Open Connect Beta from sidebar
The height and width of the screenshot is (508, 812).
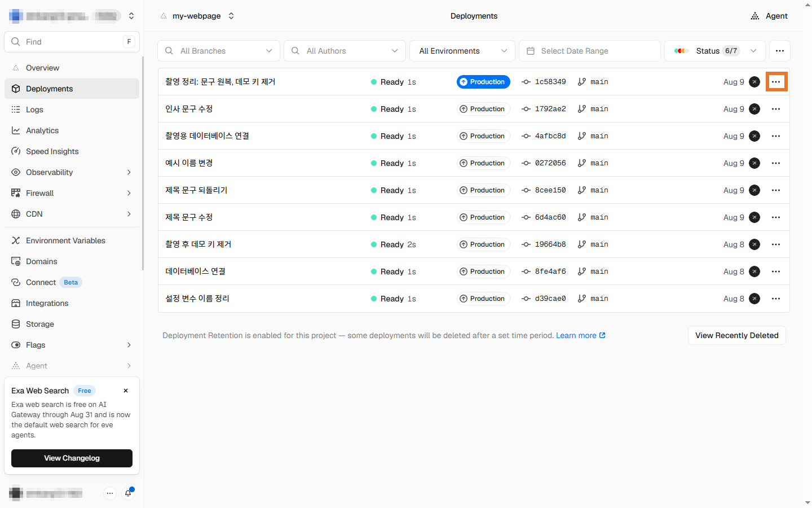pyautogui.click(x=72, y=282)
